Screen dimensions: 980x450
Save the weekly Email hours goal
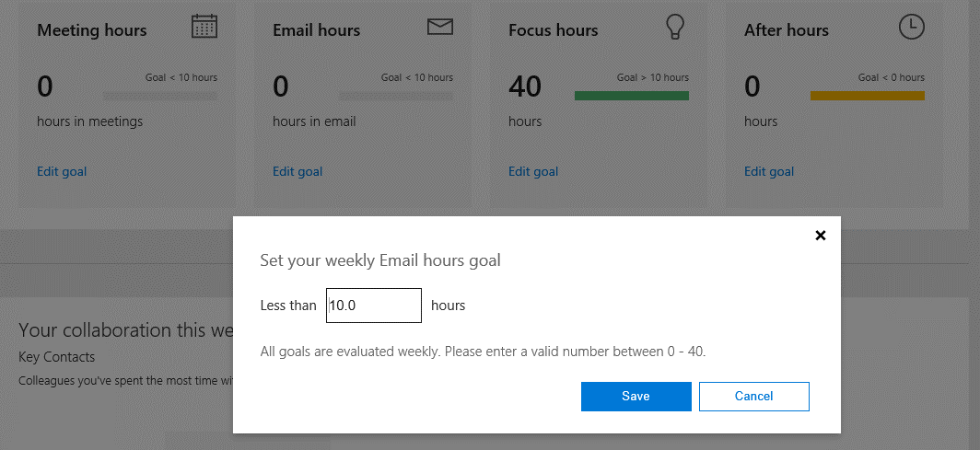pos(636,397)
